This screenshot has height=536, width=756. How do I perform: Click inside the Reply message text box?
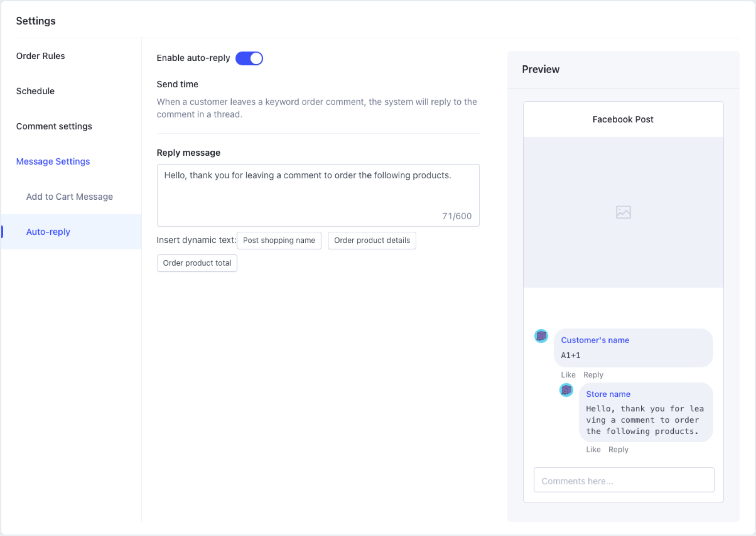[x=318, y=195]
